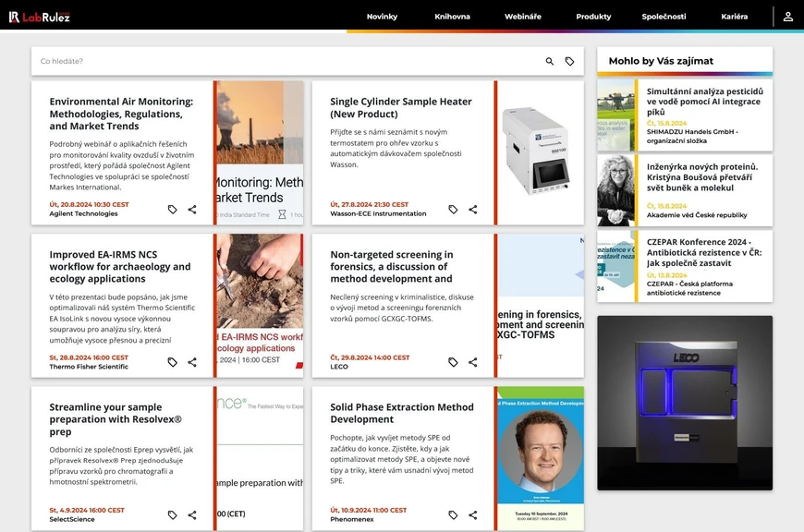Open the user account profile icon
Viewport: 804px width, 532px height.
coord(788,17)
